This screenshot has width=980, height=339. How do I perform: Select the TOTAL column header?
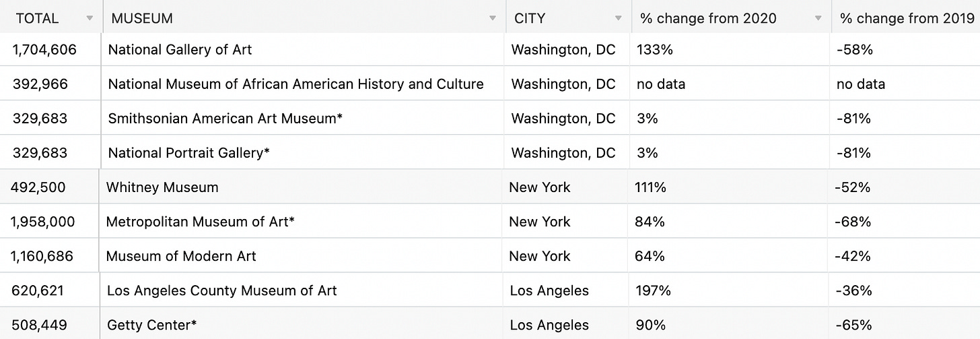tap(51, 18)
